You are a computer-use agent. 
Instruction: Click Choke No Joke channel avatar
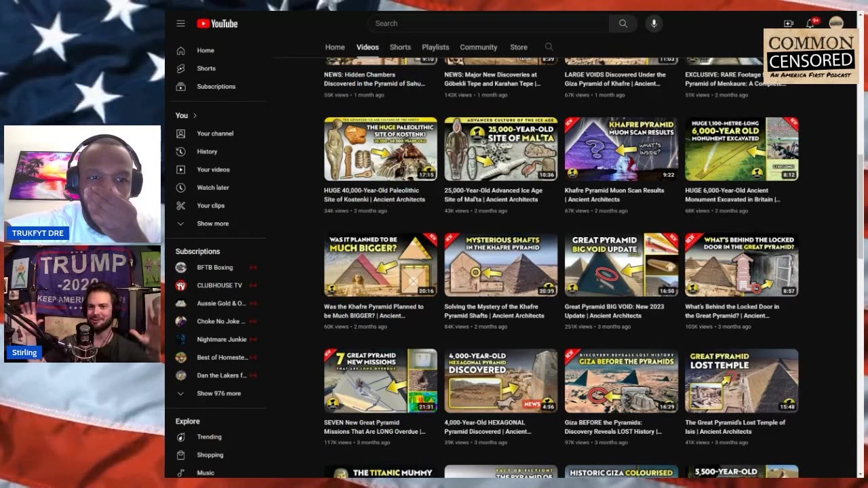click(x=180, y=321)
